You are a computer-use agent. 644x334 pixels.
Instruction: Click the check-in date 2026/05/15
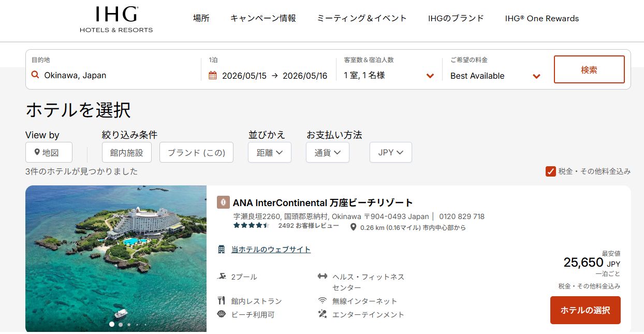pos(244,76)
